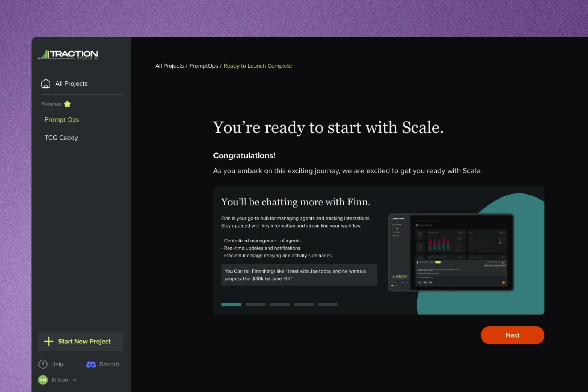Click the "Centralized management of agents" bullet
This screenshot has height=392, width=588.
tap(261, 241)
